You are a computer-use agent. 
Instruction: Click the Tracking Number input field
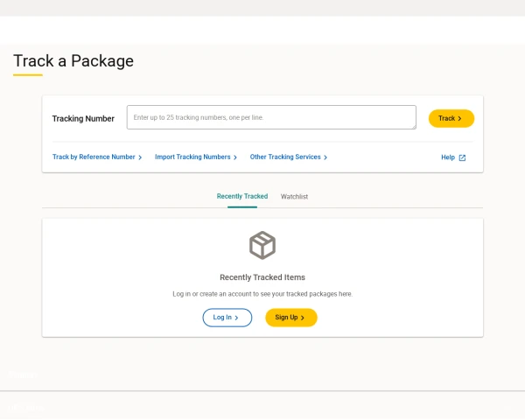tap(271, 117)
